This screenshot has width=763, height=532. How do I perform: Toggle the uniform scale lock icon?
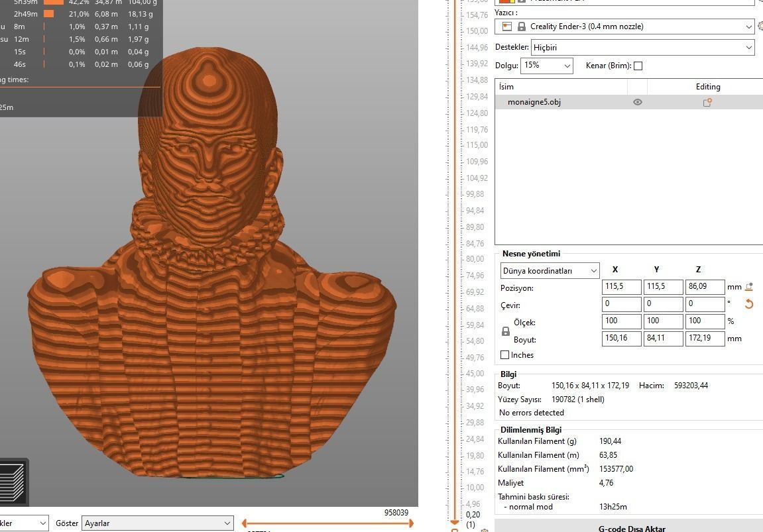[506, 331]
